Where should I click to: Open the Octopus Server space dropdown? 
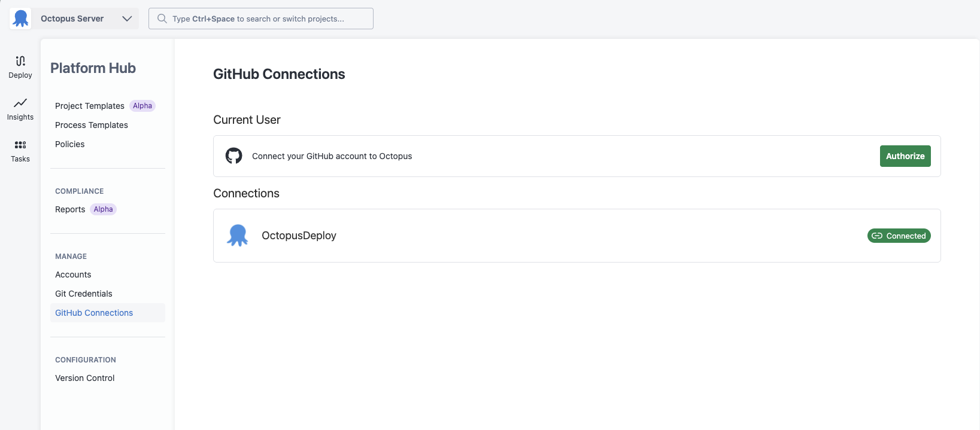tap(85, 19)
